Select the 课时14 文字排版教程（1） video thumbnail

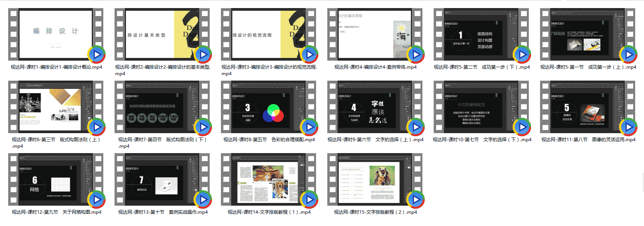click(269, 179)
